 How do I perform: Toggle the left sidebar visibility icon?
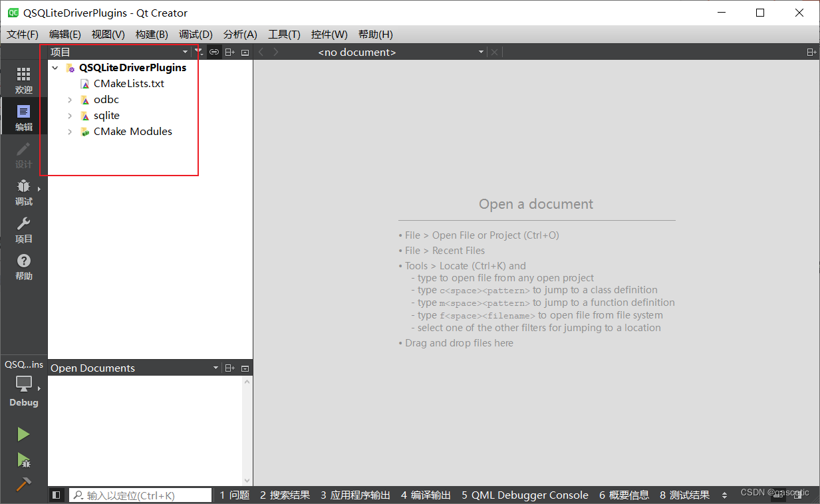(x=57, y=495)
